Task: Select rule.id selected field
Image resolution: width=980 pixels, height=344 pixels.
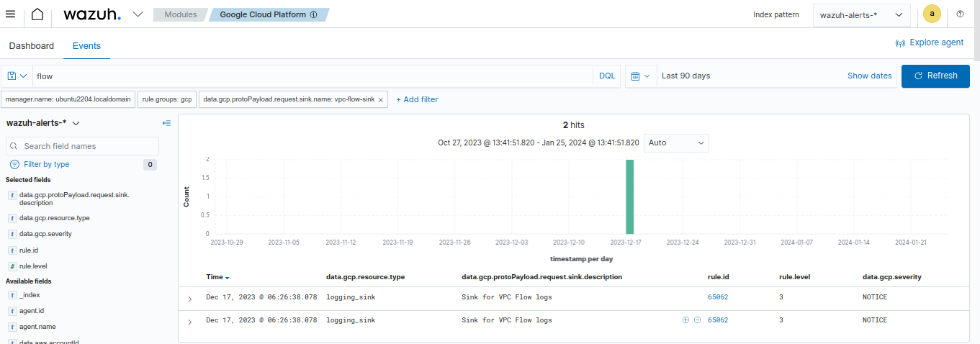Action: click(x=30, y=250)
